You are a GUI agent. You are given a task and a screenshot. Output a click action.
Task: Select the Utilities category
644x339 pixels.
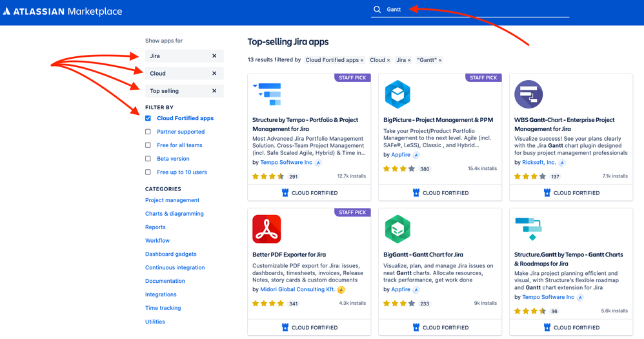(155, 322)
